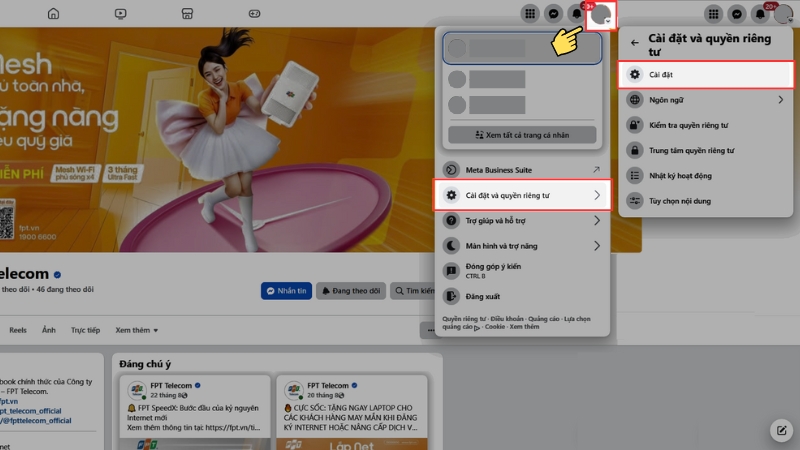Click the back arrow beside the panel title
The width and height of the screenshot is (800, 450).
click(x=634, y=43)
